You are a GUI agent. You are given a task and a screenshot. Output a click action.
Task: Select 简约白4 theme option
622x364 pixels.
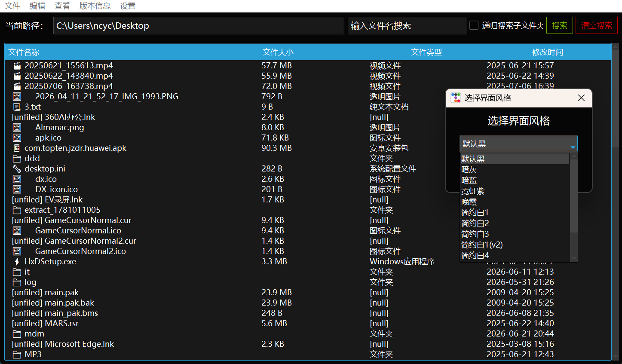click(x=515, y=255)
